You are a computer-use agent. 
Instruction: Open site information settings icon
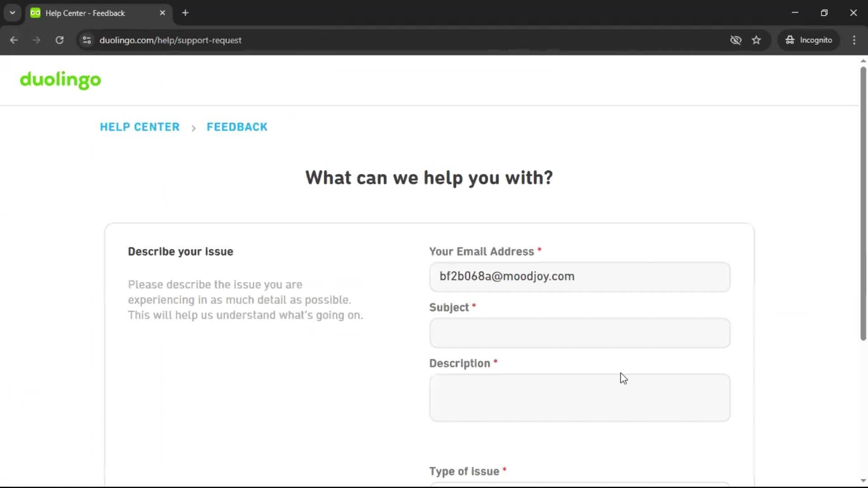[x=86, y=40]
